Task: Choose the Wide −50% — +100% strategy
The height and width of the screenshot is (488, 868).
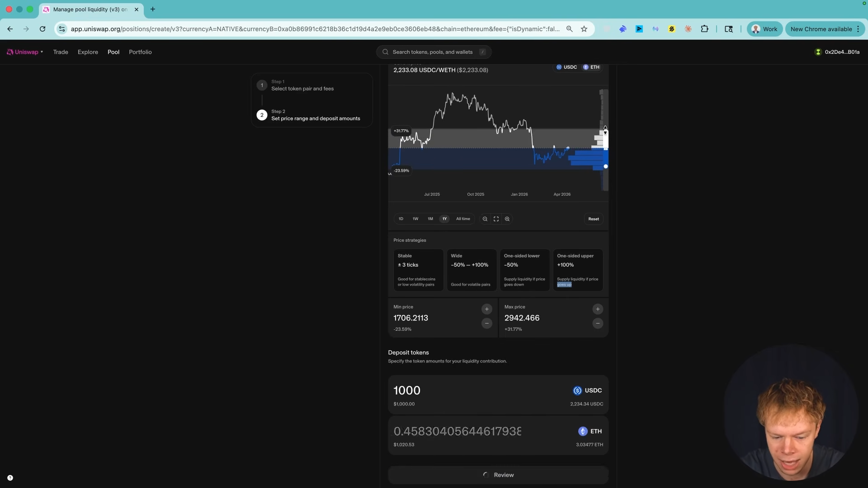Action: coord(472,270)
